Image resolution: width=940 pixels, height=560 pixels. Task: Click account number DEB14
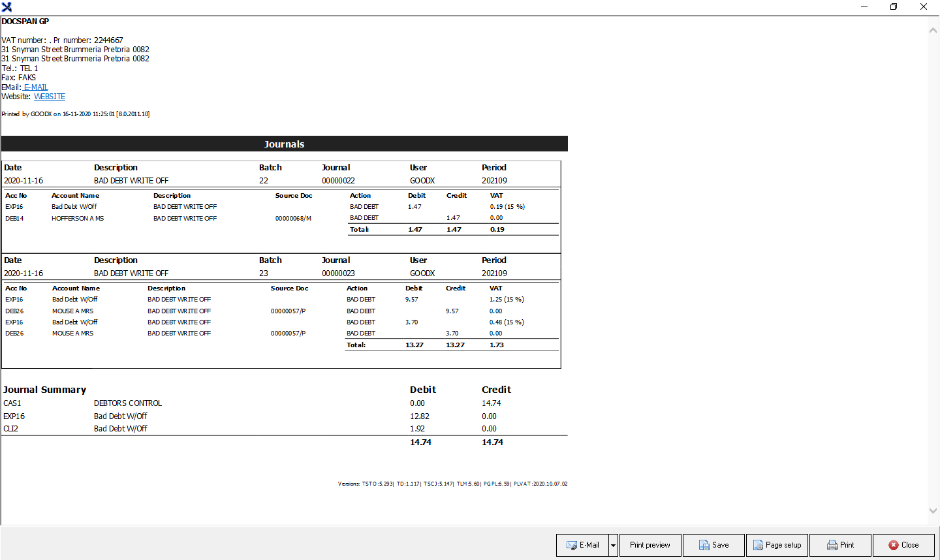click(x=14, y=219)
